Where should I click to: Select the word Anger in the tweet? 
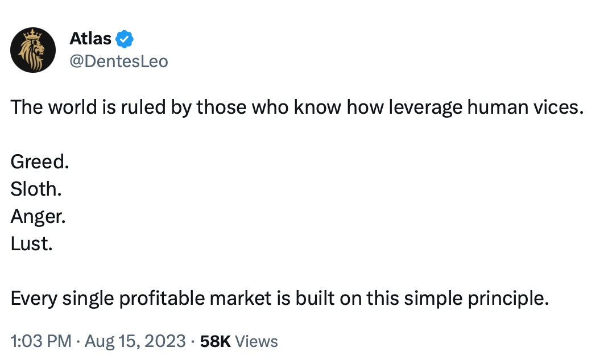coord(36,217)
